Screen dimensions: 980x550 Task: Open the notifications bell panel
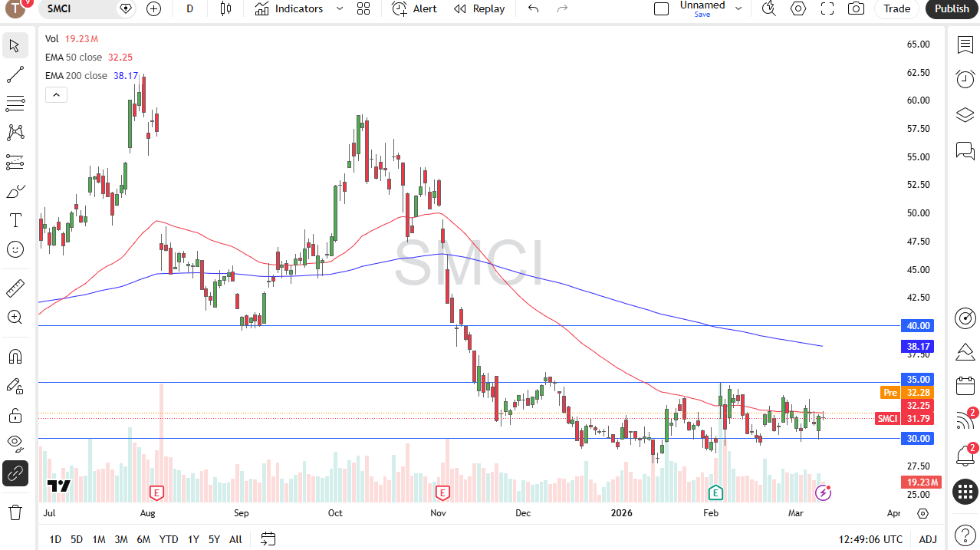tap(965, 456)
